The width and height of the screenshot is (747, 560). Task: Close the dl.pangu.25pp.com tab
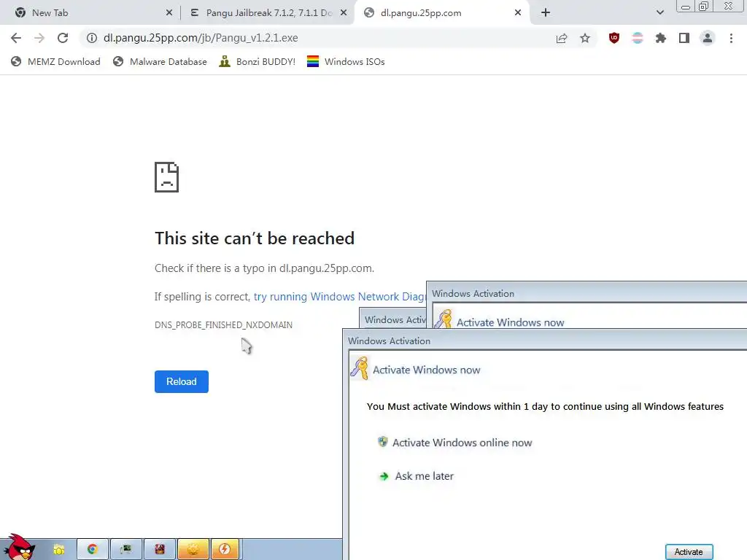pos(518,13)
